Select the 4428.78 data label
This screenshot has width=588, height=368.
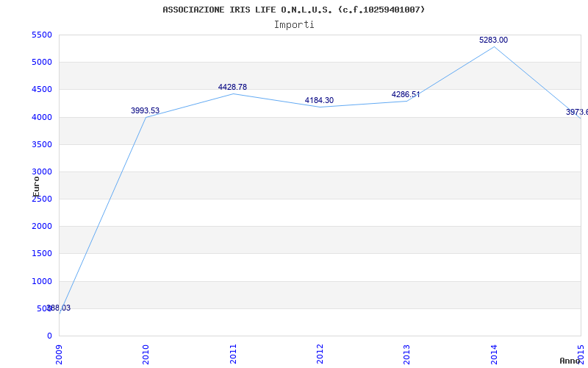232,87
